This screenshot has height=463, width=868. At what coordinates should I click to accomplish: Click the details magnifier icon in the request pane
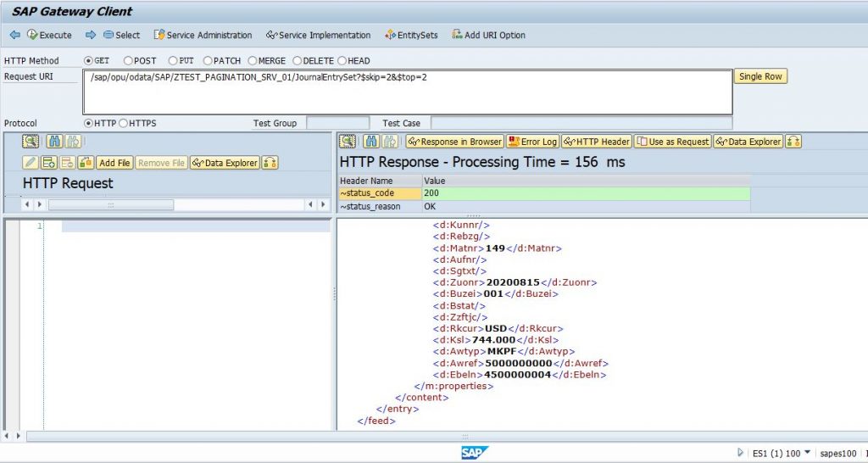click(x=31, y=142)
